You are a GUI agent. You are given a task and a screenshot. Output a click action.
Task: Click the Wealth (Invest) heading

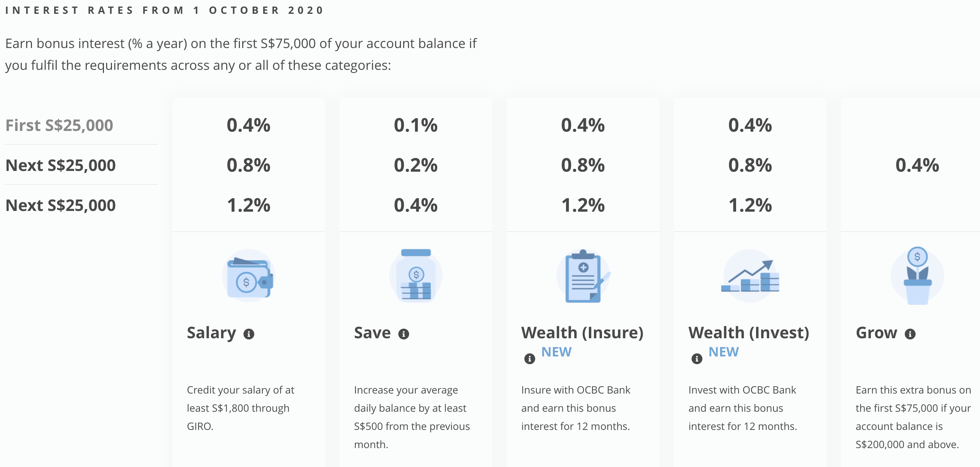pos(749,333)
